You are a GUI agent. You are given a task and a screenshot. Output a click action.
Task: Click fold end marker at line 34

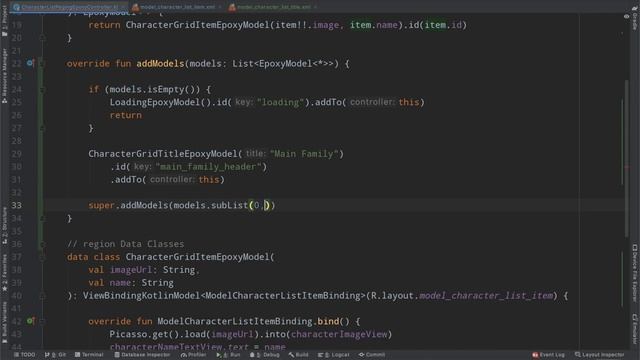[42, 218]
